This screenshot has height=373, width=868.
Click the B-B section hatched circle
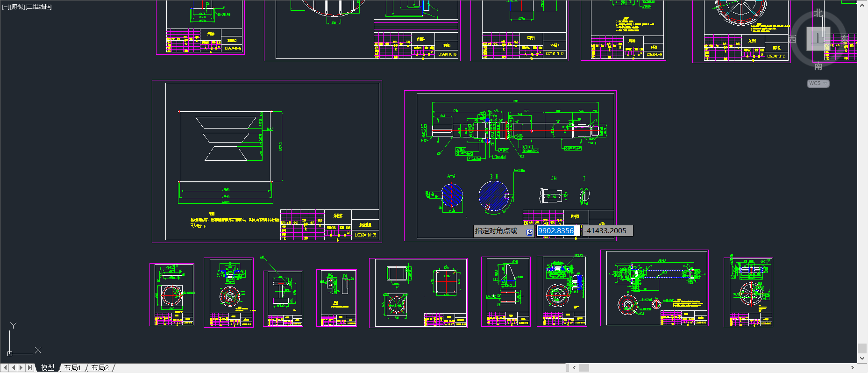coord(494,195)
